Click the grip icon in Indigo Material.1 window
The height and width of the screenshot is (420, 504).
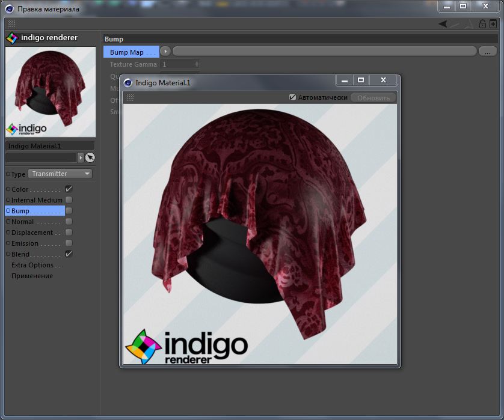pos(130,97)
